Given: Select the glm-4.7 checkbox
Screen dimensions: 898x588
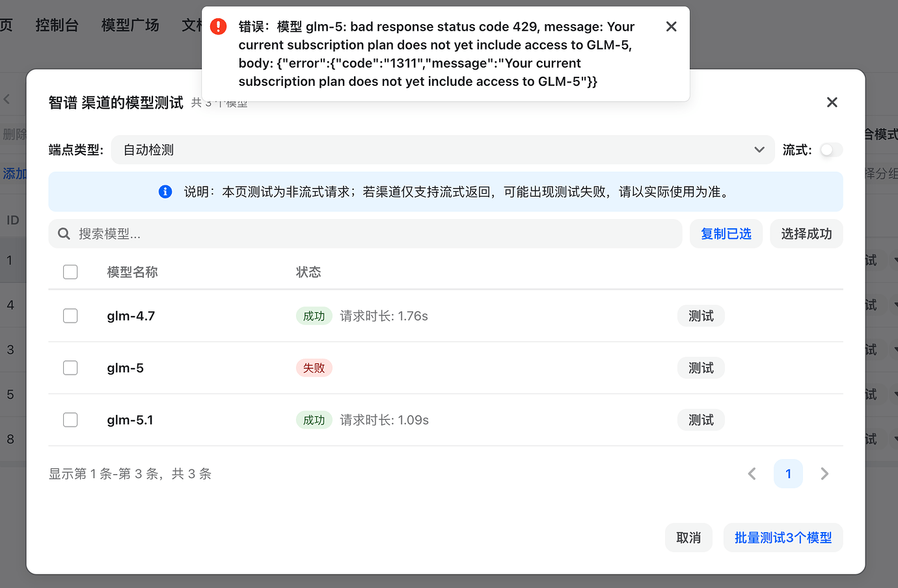Looking at the screenshot, I should tap(70, 316).
